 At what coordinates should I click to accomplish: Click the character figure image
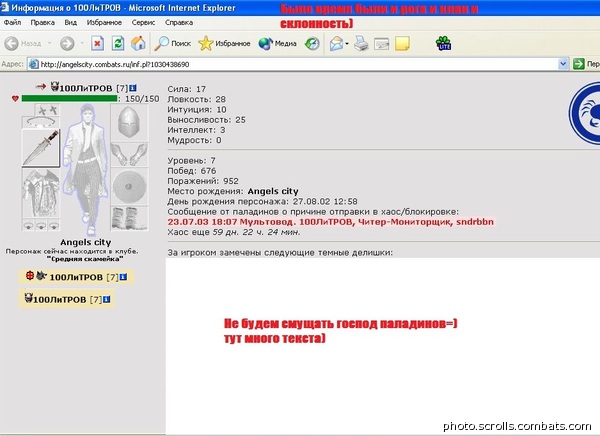click(85, 168)
